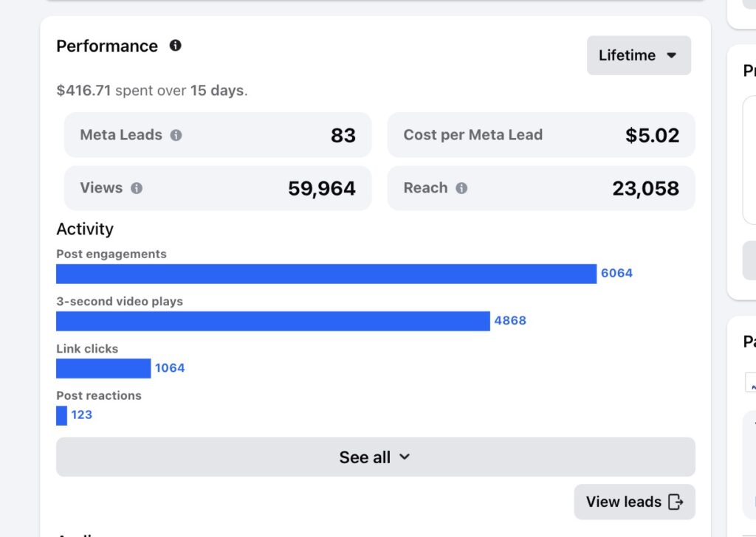Expand the See all activity list
756x537 pixels.
point(375,457)
